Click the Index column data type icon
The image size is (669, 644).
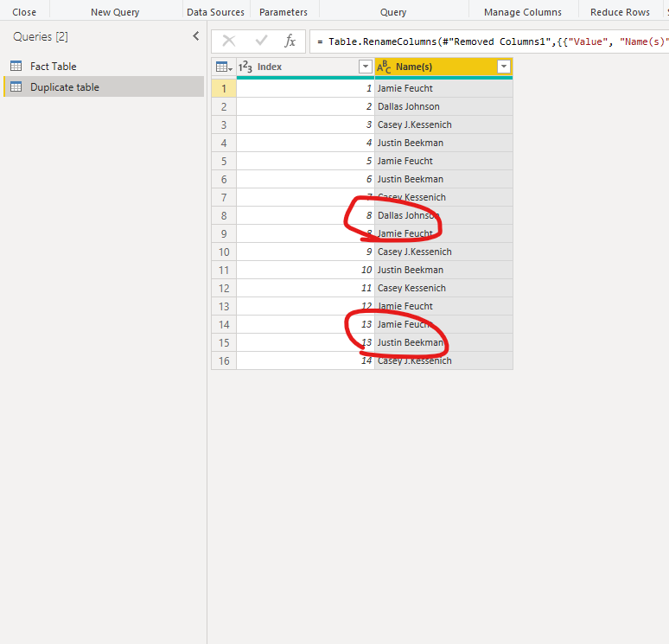(x=245, y=67)
